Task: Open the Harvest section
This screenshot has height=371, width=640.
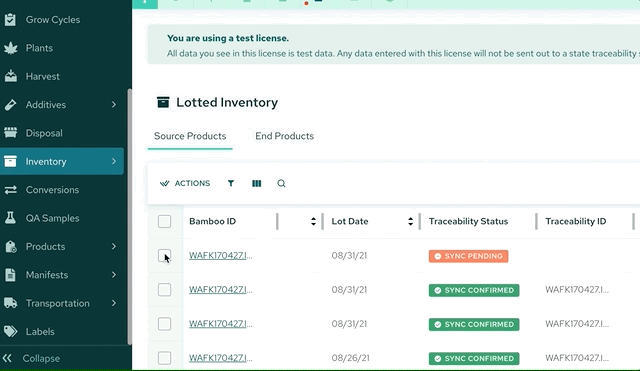Action: coord(42,76)
